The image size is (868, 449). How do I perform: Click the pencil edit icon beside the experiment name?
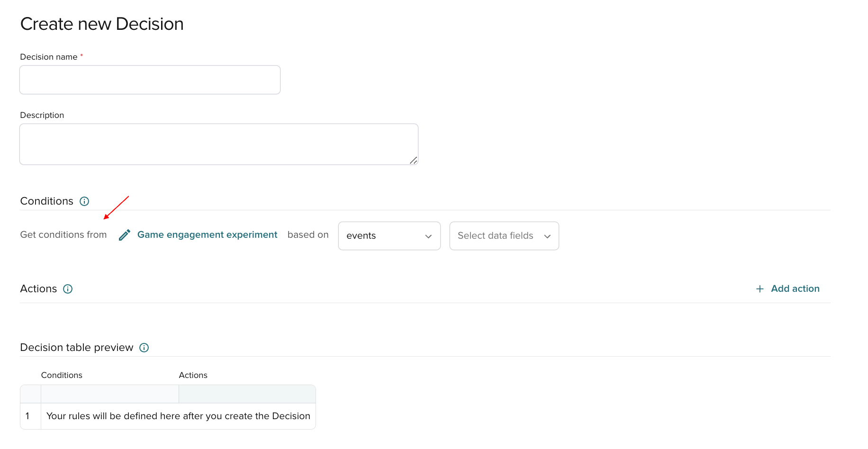(125, 235)
